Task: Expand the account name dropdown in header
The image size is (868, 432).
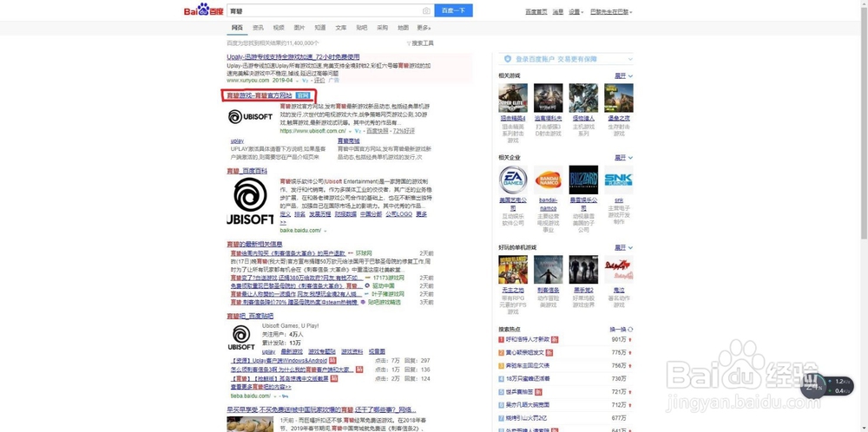Action: pos(611,11)
